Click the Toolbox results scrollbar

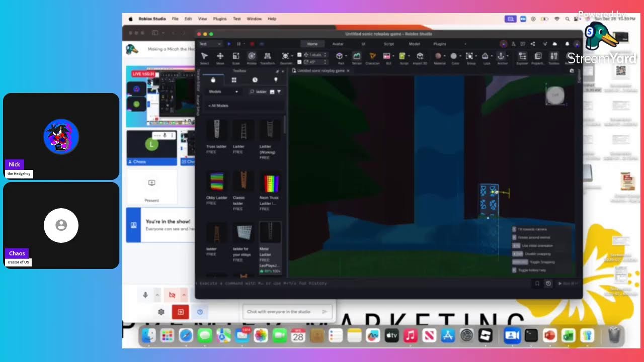point(285,126)
